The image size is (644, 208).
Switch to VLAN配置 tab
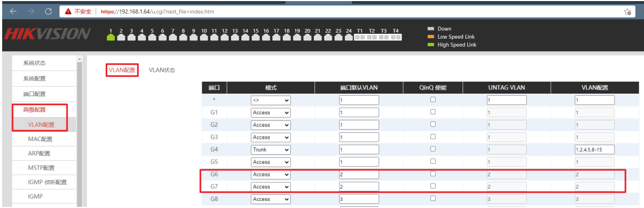click(121, 70)
